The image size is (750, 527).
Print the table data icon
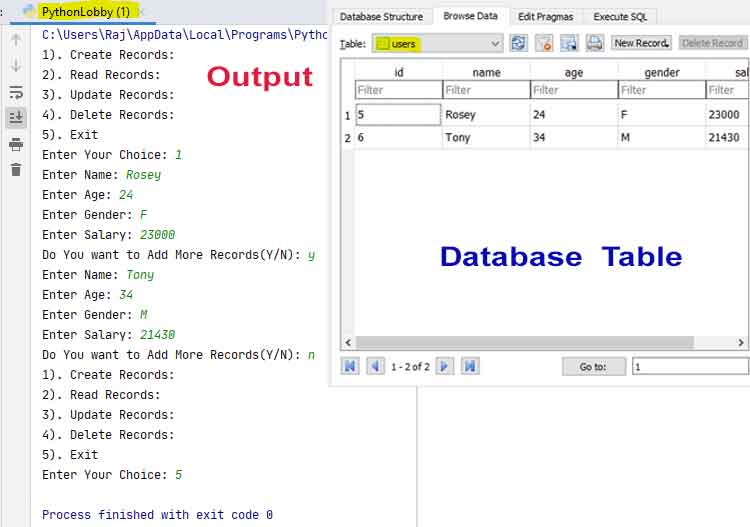[x=595, y=44]
